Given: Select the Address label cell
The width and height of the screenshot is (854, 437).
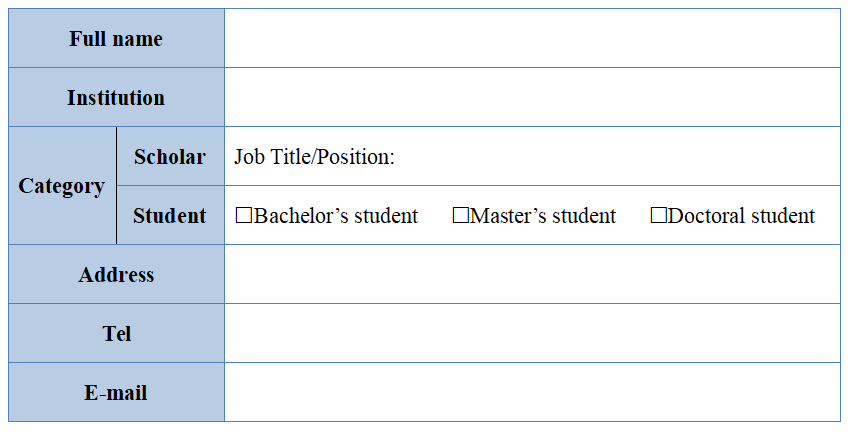Looking at the screenshot, I should (116, 275).
